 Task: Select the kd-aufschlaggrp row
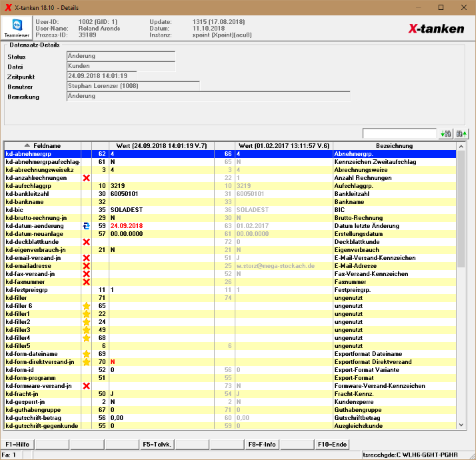tap(230, 186)
